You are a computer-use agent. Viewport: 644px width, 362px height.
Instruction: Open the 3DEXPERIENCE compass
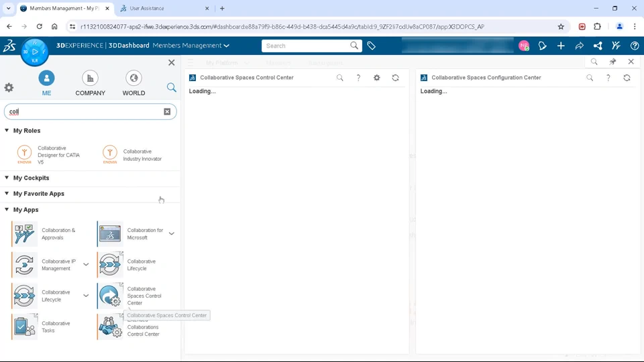(x=34, y=52)
